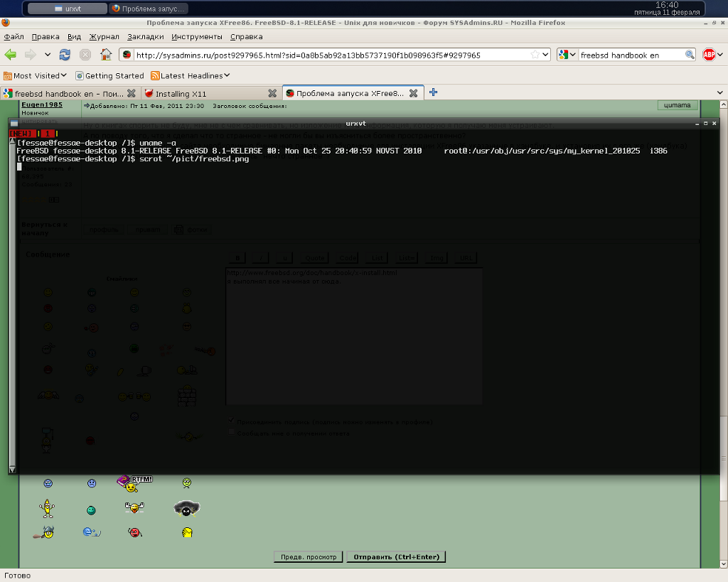Click the magnifier search icon
Image resolution: width=728 pixels, height=582 pixels.
690,55
